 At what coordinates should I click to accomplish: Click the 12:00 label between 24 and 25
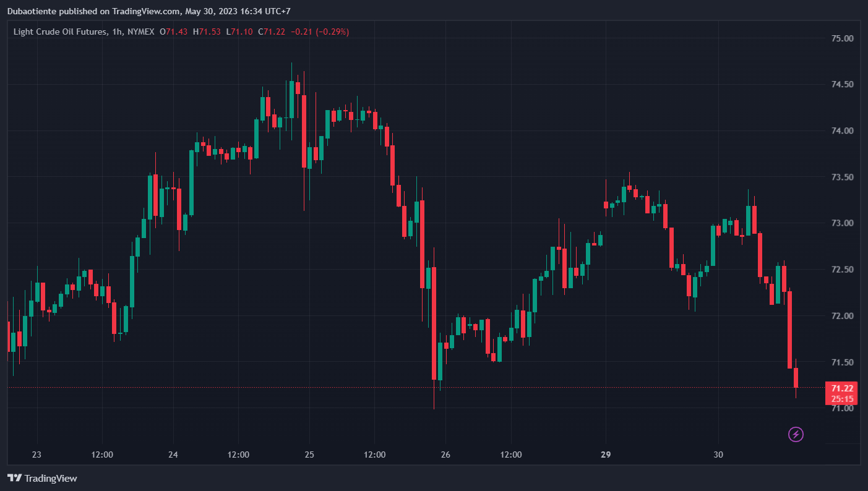(238, 455)
